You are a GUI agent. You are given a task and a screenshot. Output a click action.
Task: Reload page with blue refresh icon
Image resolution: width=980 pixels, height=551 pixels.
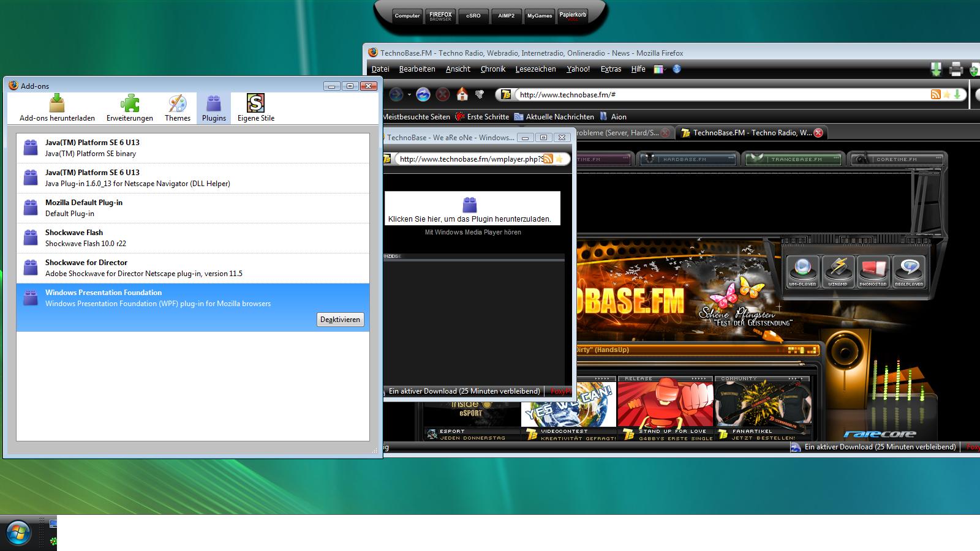(x=423, y=94)
